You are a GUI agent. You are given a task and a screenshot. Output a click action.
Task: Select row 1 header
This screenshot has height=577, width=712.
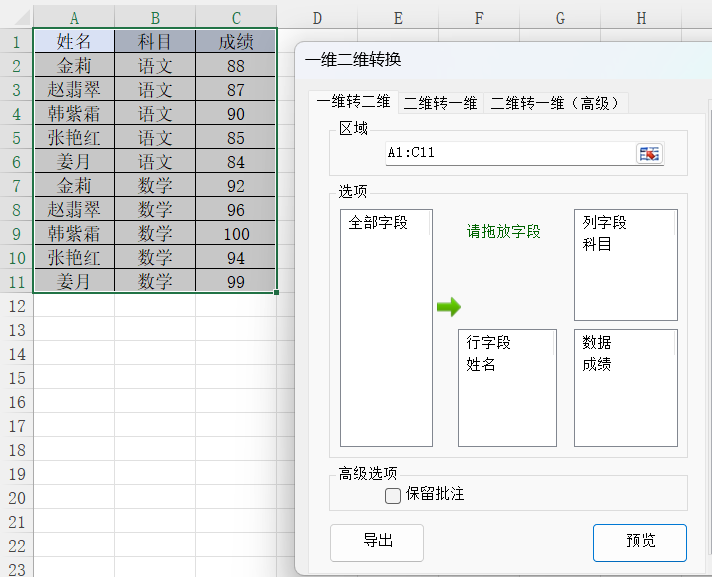[17, 42]
